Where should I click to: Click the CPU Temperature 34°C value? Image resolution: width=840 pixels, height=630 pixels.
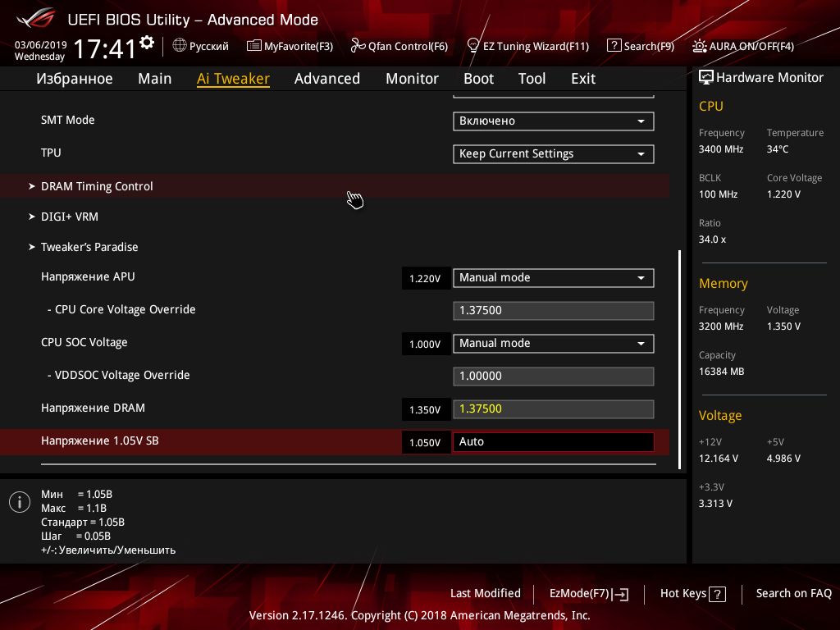point(778,149)
